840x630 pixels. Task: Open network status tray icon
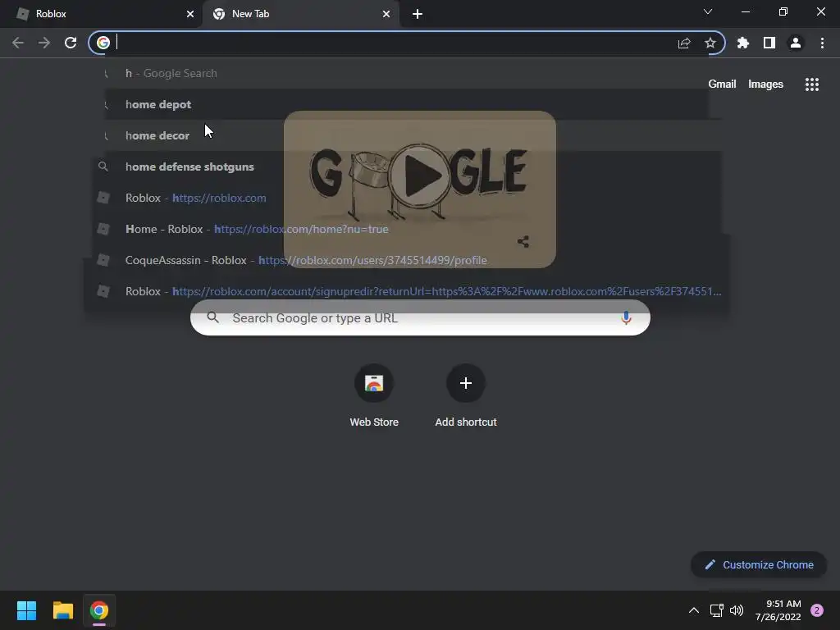(x=716, y=610)
